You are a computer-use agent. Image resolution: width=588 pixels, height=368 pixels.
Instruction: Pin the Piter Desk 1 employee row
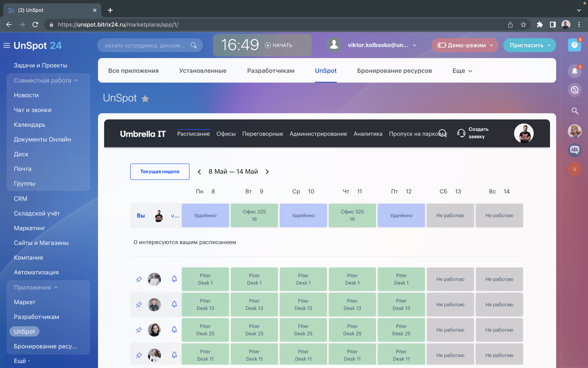[139, 279]
